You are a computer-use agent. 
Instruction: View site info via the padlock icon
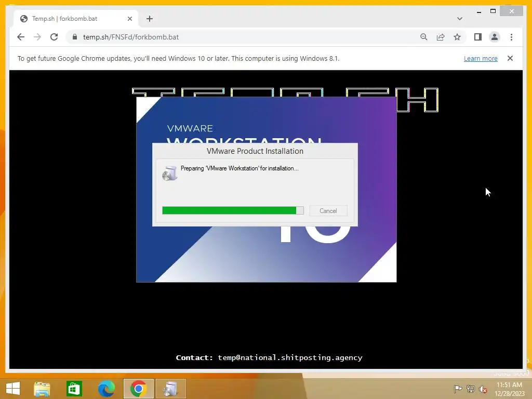pos(75,37)
